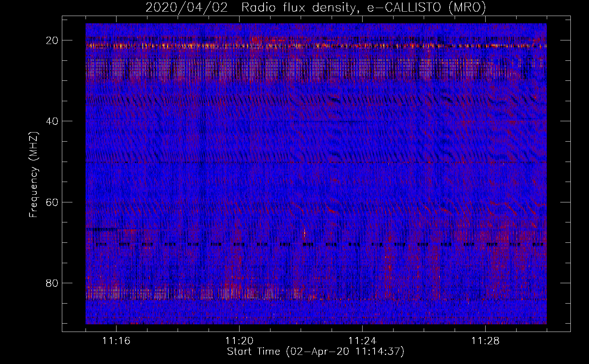
Task: Click the '11:16' time tick label
Action: coord(116,341)
